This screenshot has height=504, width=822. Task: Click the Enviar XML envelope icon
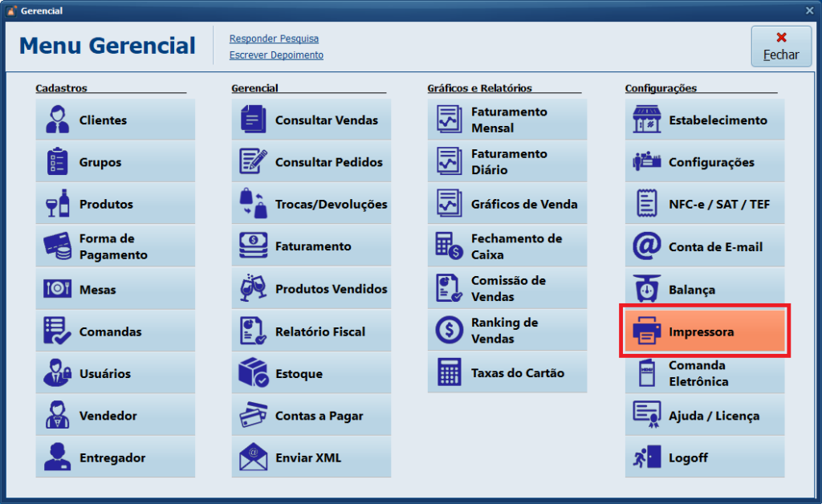pyautogui.click(x=254, y=457)
